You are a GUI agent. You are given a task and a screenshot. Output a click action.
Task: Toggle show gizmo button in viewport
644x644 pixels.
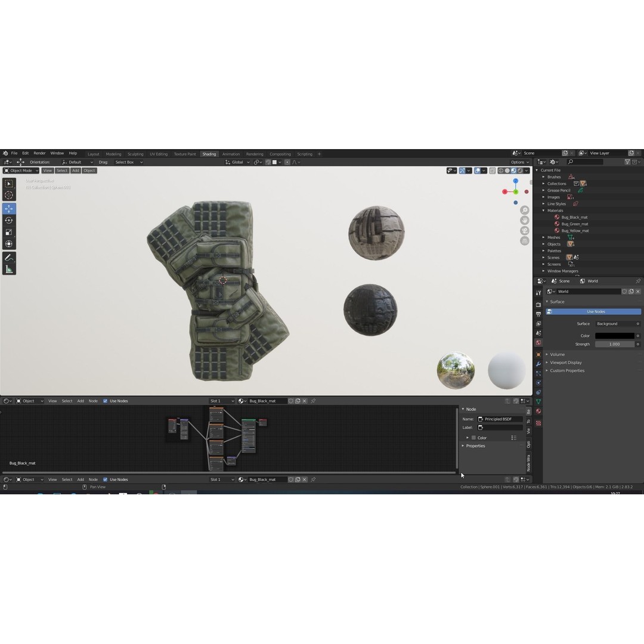pyautogui.click(x=463, y=171)
